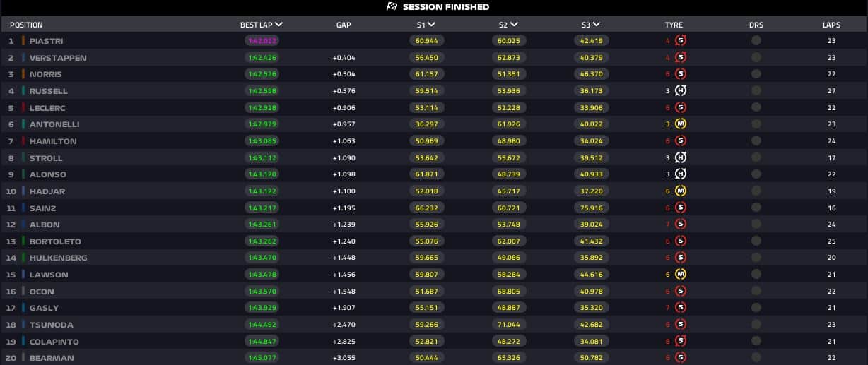The width and height of the screenshot is (868, 365).
Task: Click Hadjar's medium tyre icon
Action: tap(681, 191)
